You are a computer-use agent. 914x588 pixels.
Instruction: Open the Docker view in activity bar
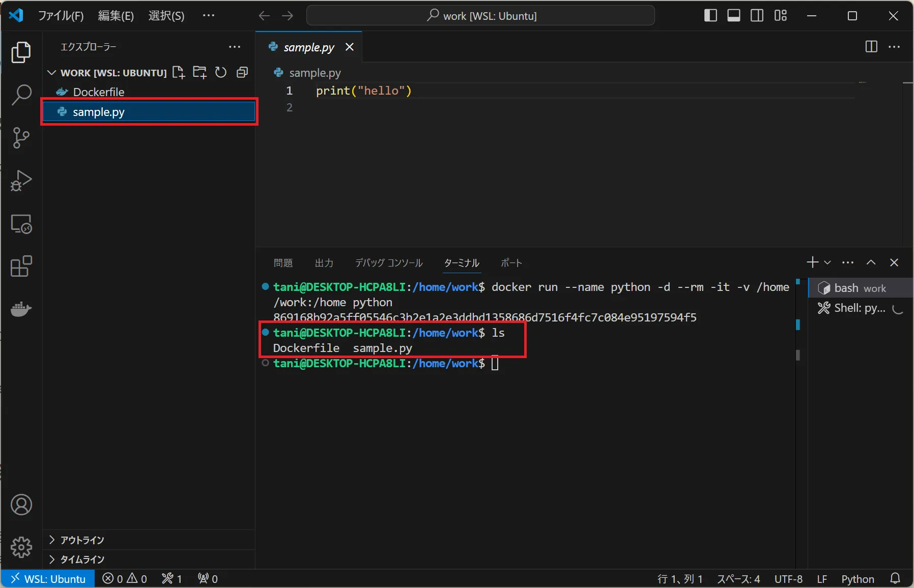click(21, 309)
